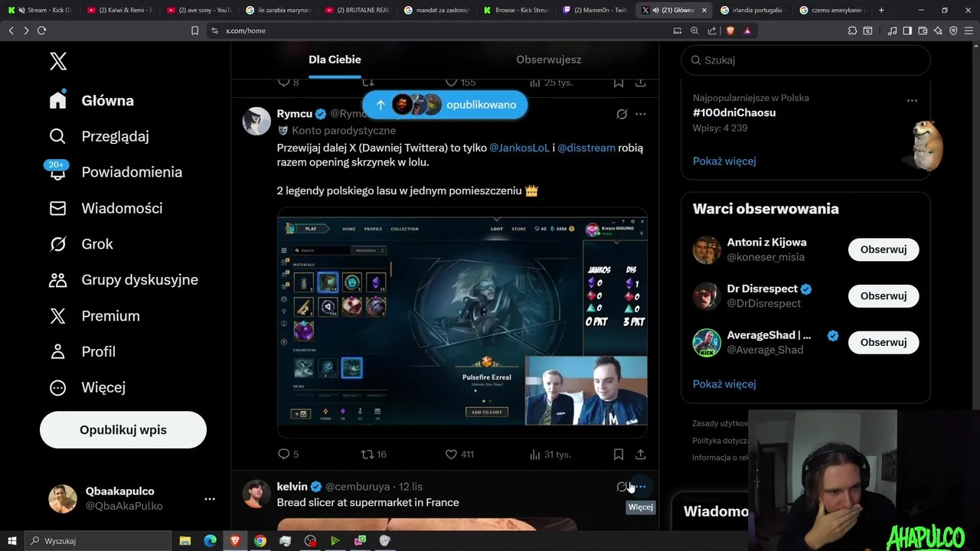Open browser extensions puzzle icon

coord(852,31)
